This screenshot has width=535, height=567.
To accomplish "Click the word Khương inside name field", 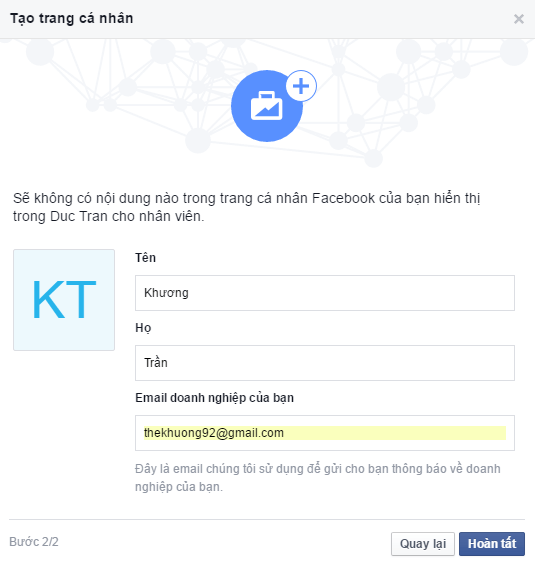I will click(166, 293).
